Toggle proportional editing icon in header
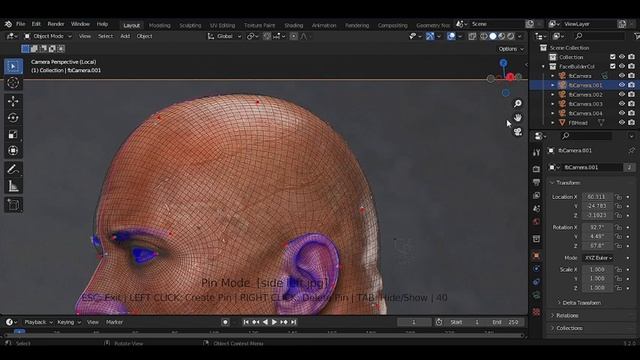This screenshot has width=640, height=360. pos(293,36)
